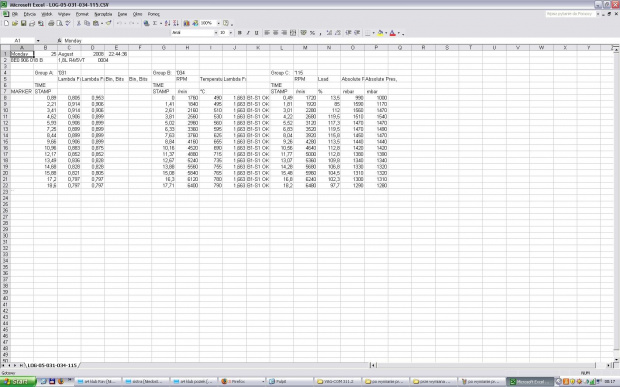Toggle Italic formatting
The width and height of the screenshot is (620, 387).
248,33
